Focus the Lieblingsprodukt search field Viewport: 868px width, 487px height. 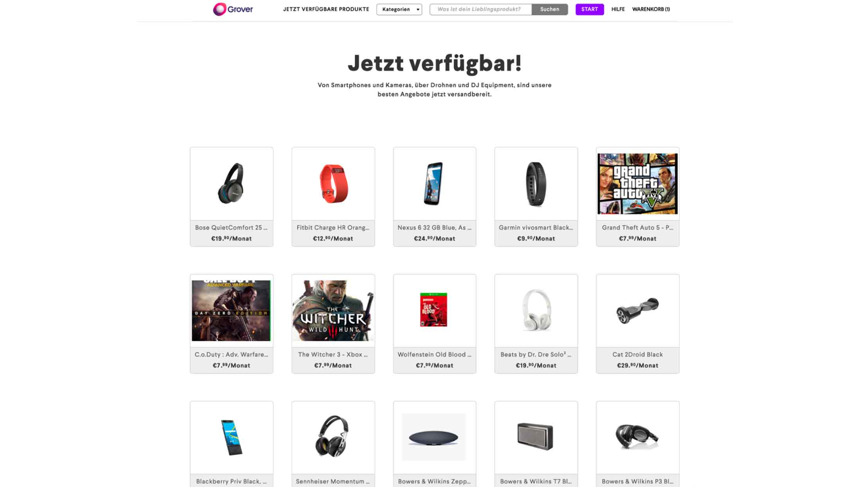click(480, 9)
